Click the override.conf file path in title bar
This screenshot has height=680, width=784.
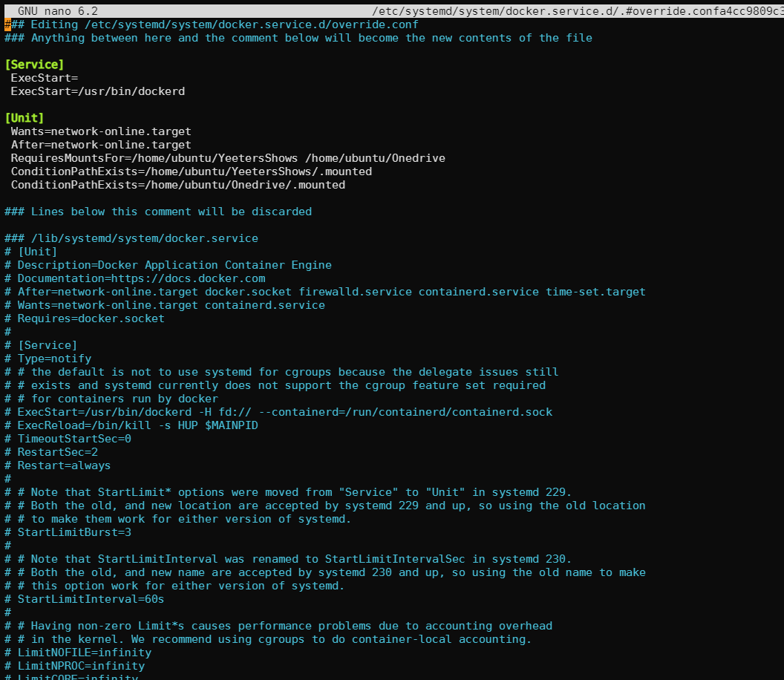(x=578, y=11)
